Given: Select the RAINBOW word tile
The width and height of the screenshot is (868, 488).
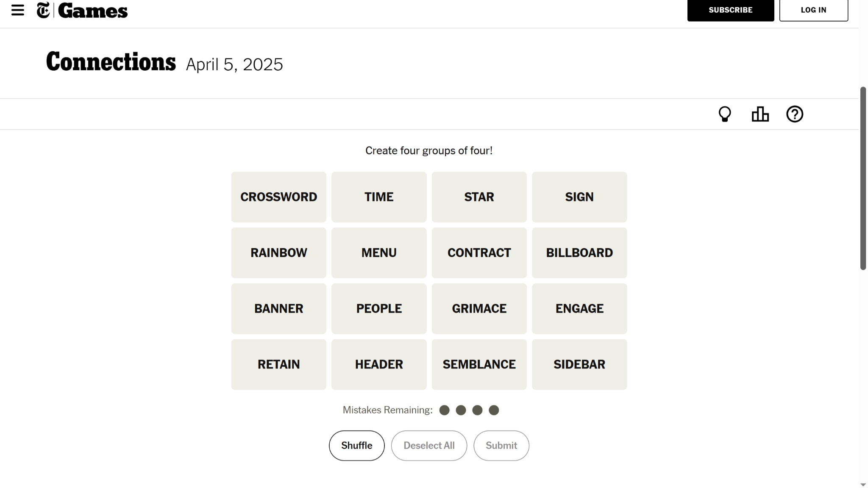Looking at the screenshot, I should point(278,253).
